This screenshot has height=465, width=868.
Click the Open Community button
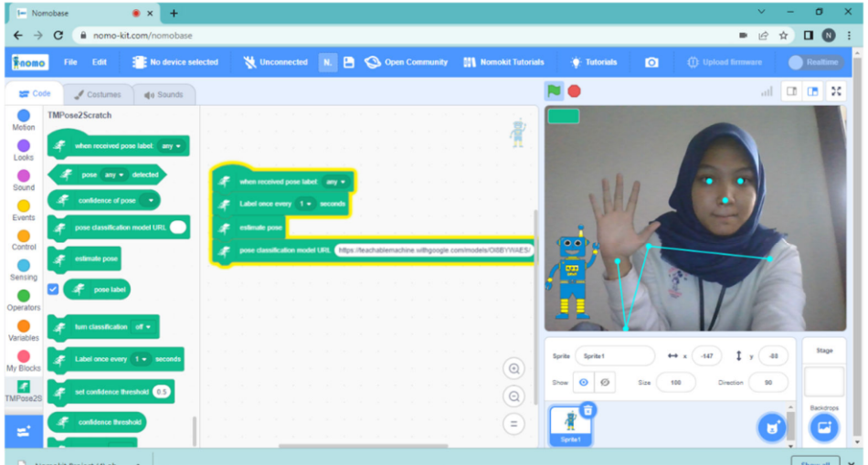tap(407, 62)
